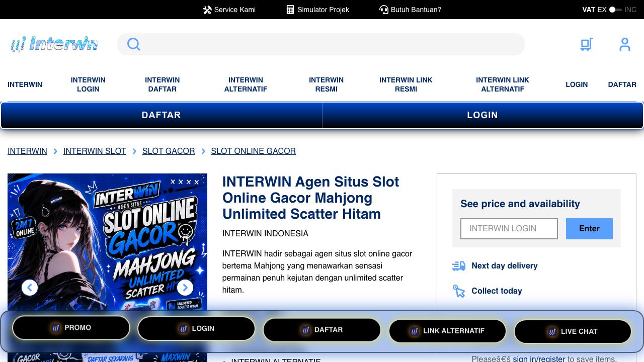
Task: Open the user account icon
Action: [624, 44]
